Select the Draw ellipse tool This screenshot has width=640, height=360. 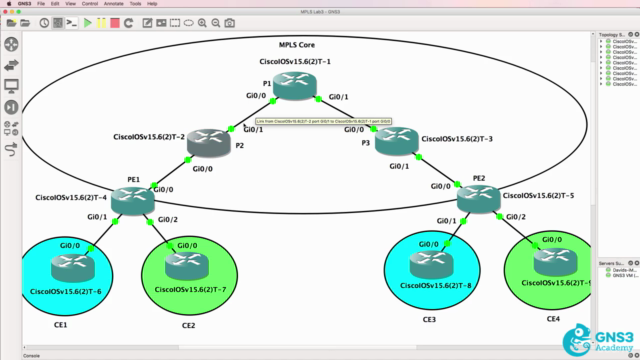(x=189, y=23)
